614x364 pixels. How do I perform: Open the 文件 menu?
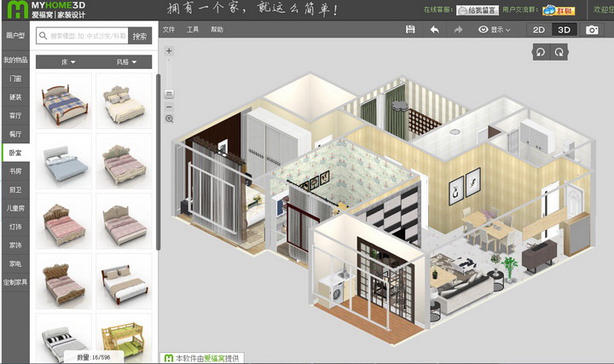tap(169, 30)
